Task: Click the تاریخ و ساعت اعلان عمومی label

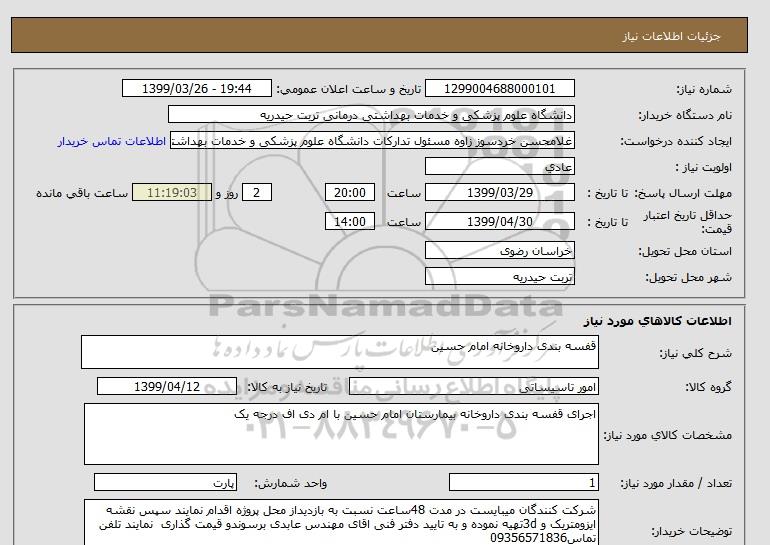Action: pos(349,89)
